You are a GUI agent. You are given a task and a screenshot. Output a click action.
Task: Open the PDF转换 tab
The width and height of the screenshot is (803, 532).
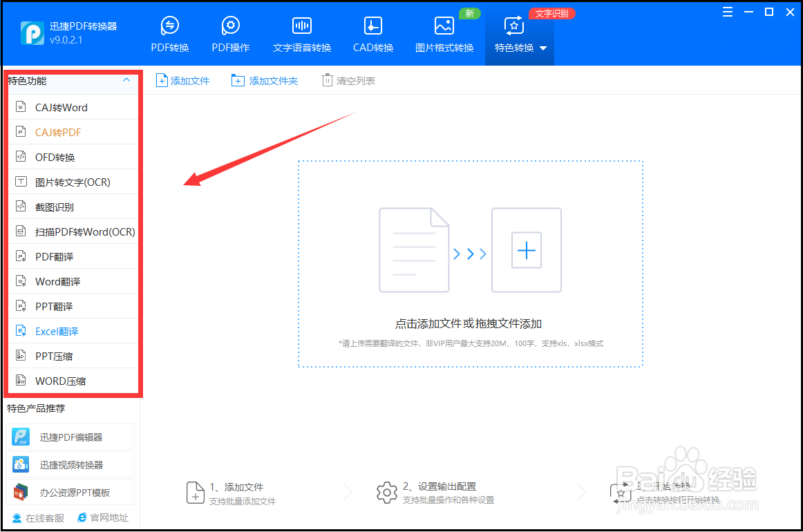tap(169, 35)
